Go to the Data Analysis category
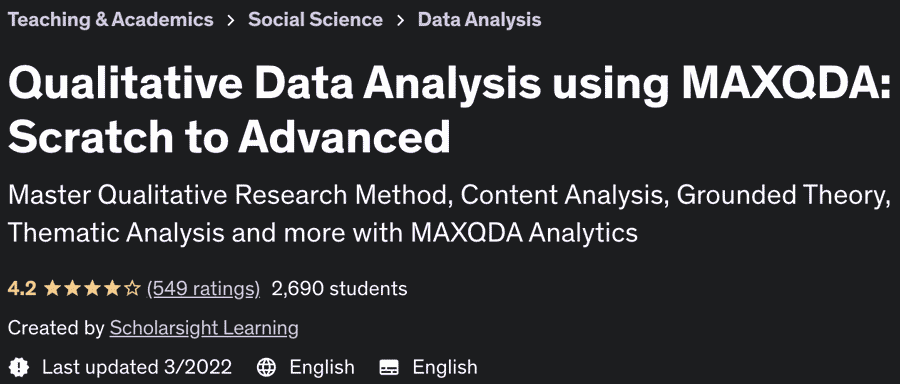The image size is (900, 384). coord(479,20)
